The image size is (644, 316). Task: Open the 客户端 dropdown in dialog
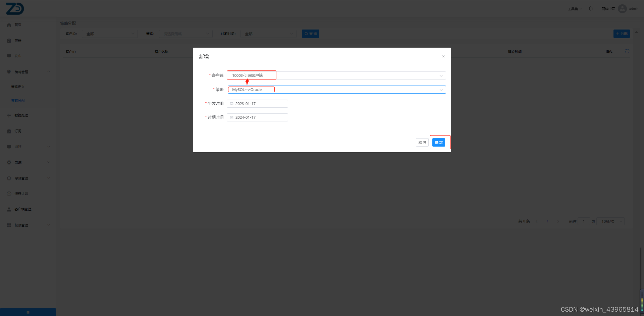coord(336,75)
